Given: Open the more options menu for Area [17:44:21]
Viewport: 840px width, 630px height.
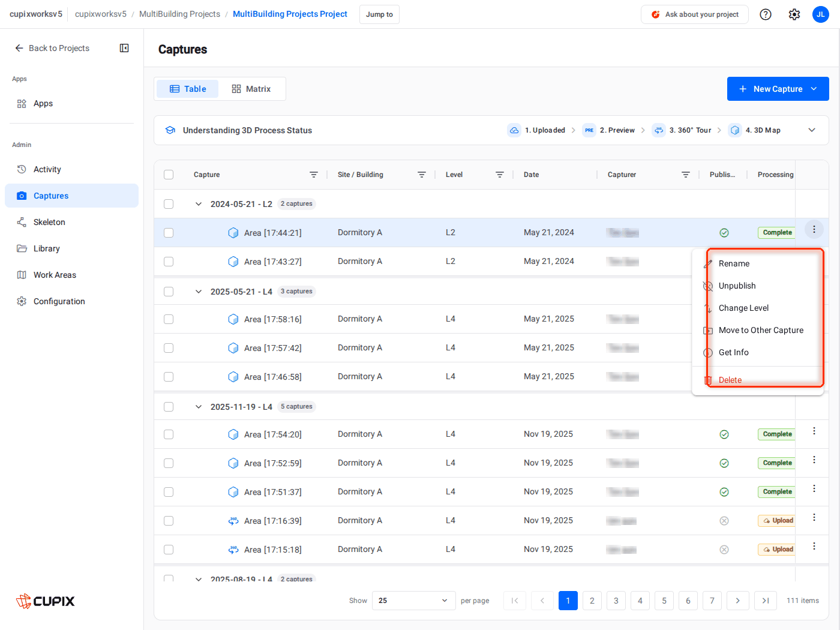Looking at the screenshot, I should click(814, 229).
